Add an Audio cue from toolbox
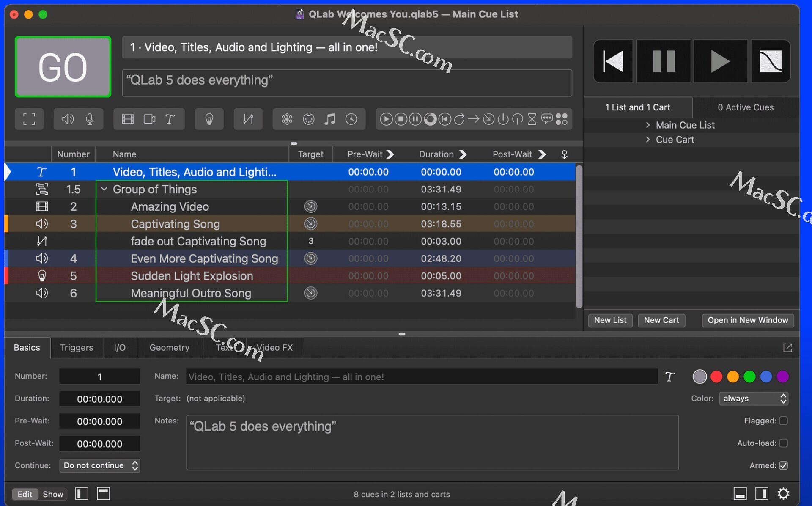 (68, 119)
